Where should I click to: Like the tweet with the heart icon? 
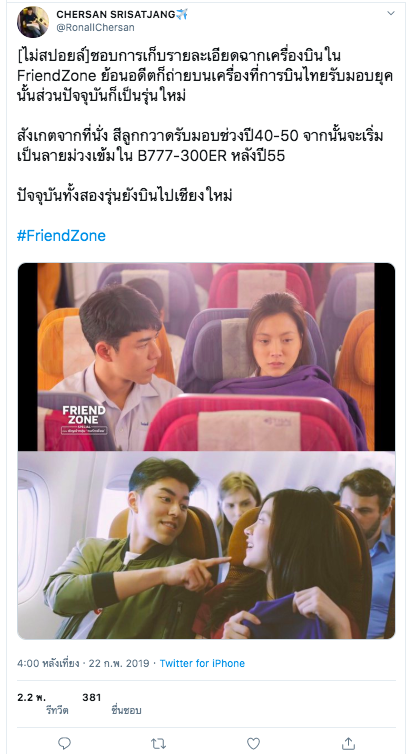tap(253, 743)
